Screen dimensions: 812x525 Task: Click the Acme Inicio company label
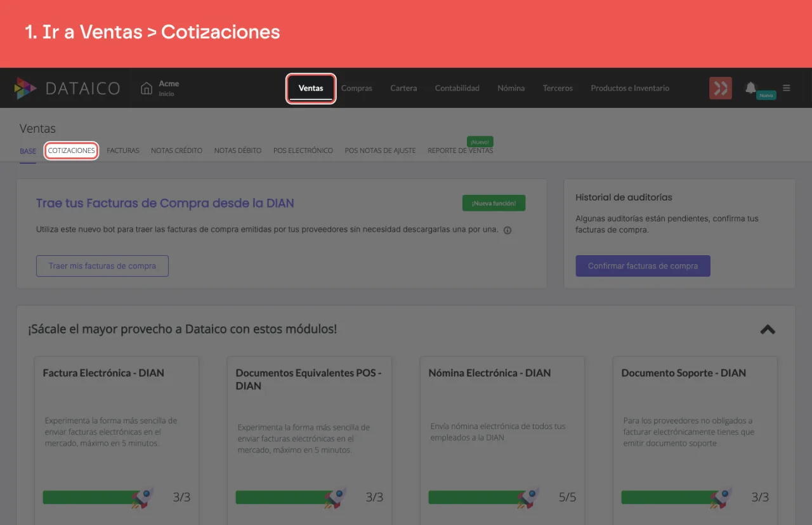click(x=169, y=88)
